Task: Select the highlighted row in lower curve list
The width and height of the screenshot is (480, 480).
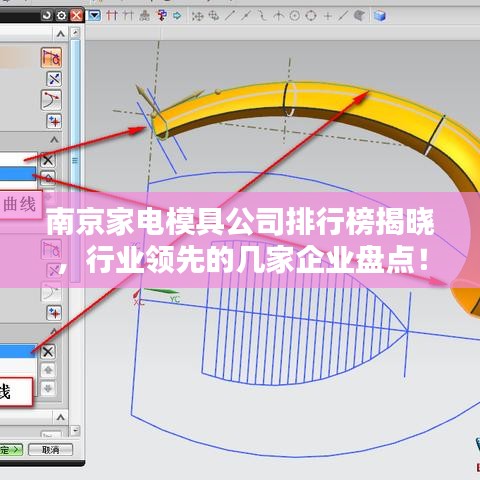Action: click(x=18, y=351)
